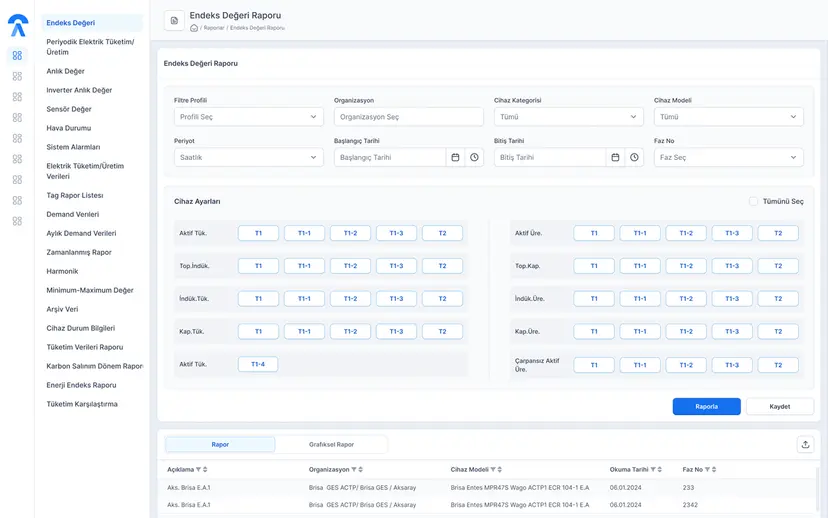Open the Periyot dropdown showing Saatlik

pos(249,157)
